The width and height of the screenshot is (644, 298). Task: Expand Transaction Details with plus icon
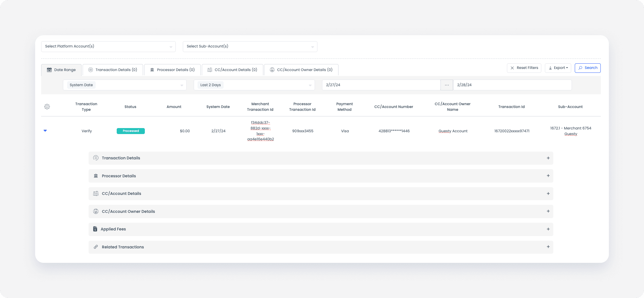coord(548,158)
